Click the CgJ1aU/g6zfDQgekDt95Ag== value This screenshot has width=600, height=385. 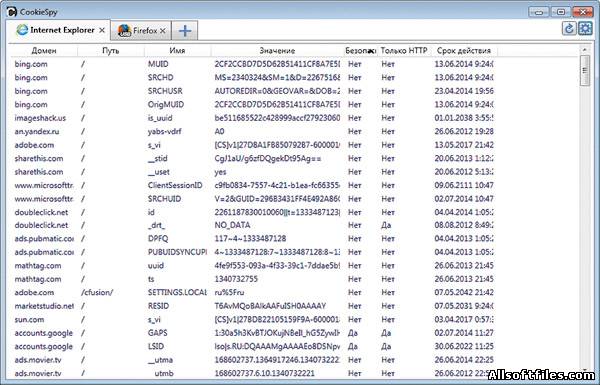pyautogui.click(x=268, y=158)
